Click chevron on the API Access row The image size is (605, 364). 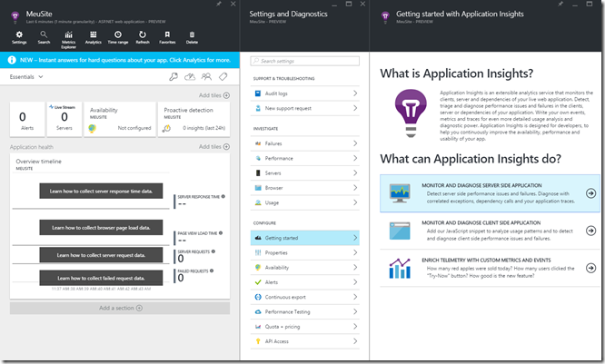coord(355,341)
